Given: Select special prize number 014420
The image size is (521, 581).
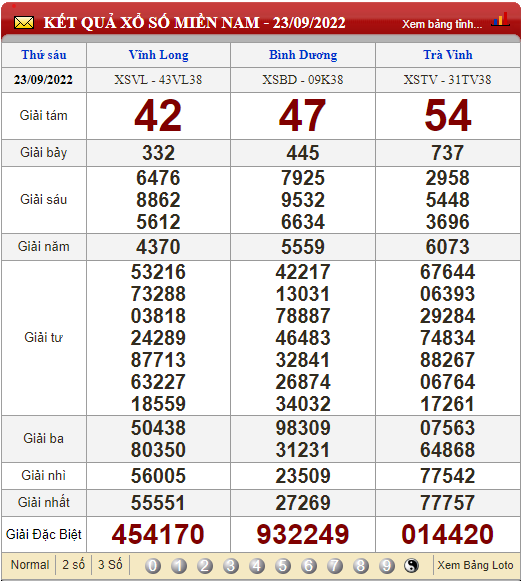Looking at the screenshot, I should point(448,534).
